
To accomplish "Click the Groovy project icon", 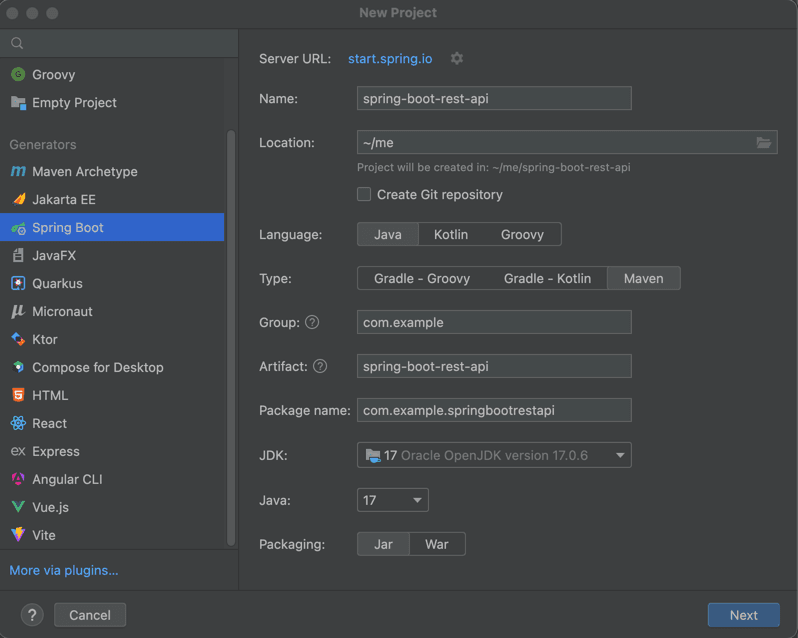I will point(18,74).
